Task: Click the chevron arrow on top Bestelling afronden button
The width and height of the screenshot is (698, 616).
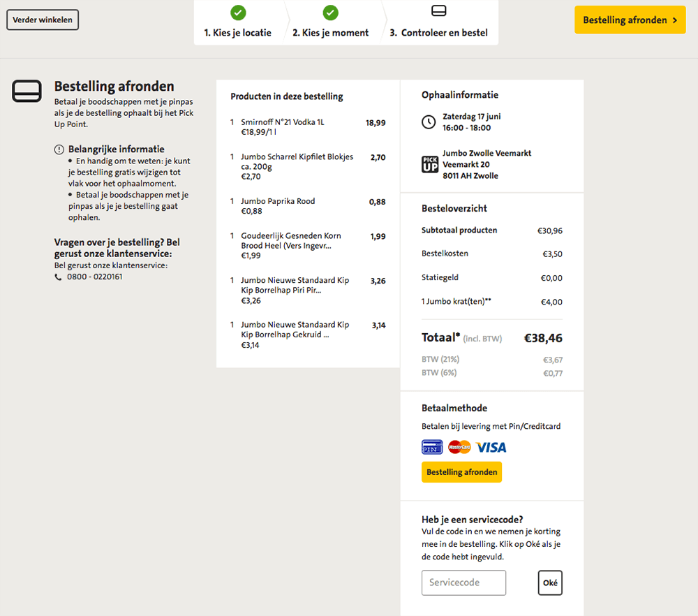Action: [675, 20]
